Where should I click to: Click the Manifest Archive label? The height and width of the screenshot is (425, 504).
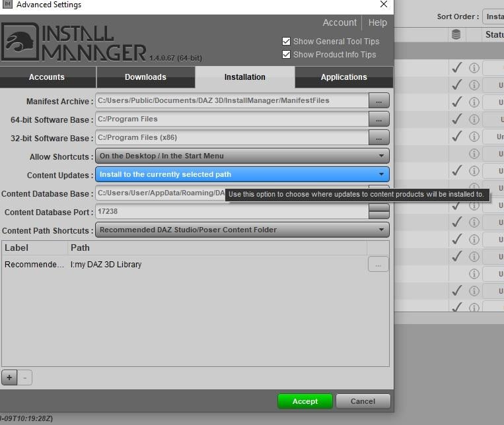point(60,101)
